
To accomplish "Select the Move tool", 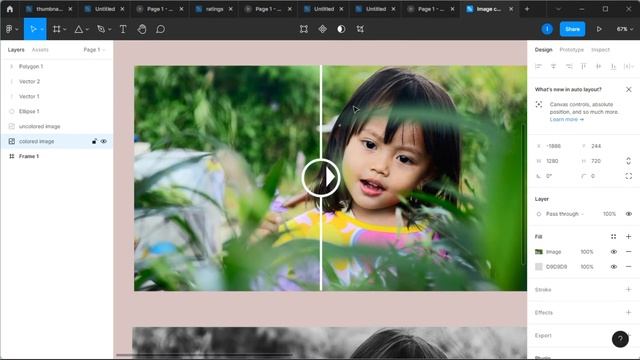I will click(33, 29).
